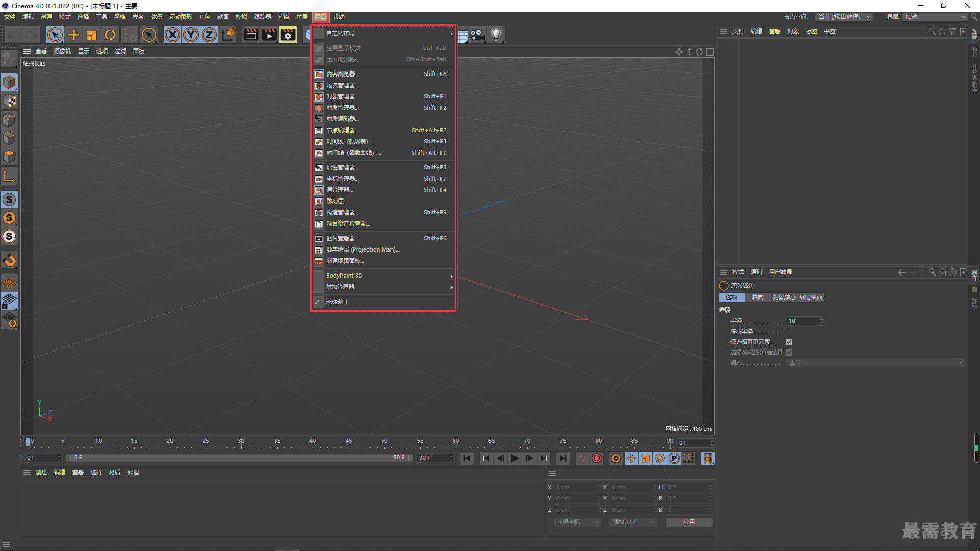Open the 世界坐标 dropdown
Screen dimensions: 980x551
pyautogui.click(x=577, y=522)
